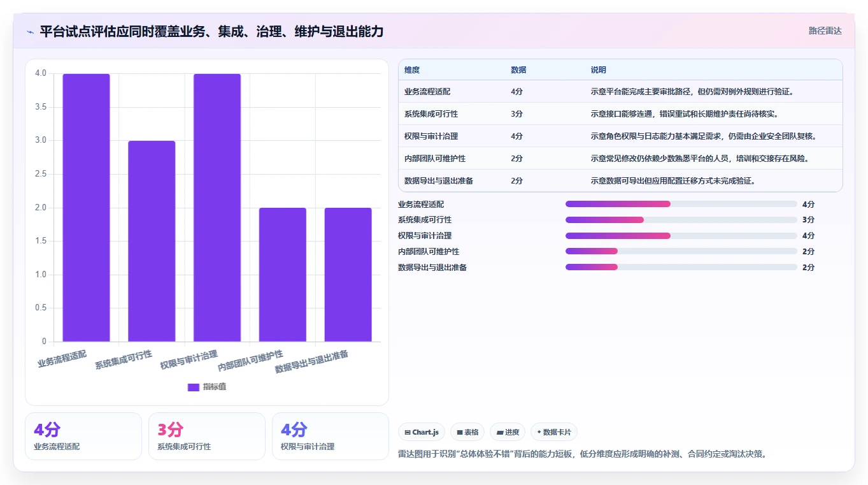Click the 权限与审计治理 progress bar
The width and height of the screenshot is (868, 485).
coord(681,236)
